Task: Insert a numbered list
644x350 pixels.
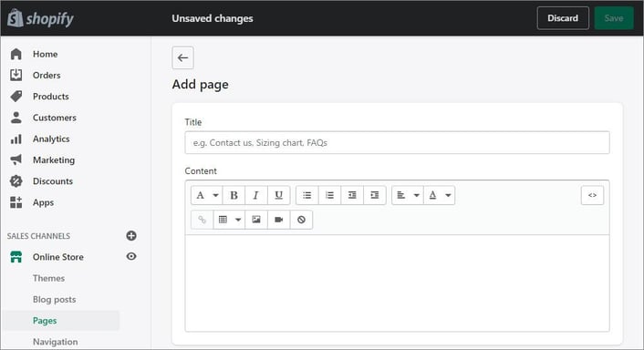Action: point(329,195)
